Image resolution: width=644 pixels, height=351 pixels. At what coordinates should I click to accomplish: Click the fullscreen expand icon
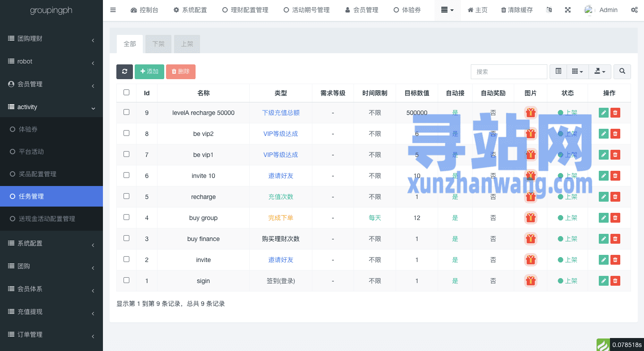(567, 10)
